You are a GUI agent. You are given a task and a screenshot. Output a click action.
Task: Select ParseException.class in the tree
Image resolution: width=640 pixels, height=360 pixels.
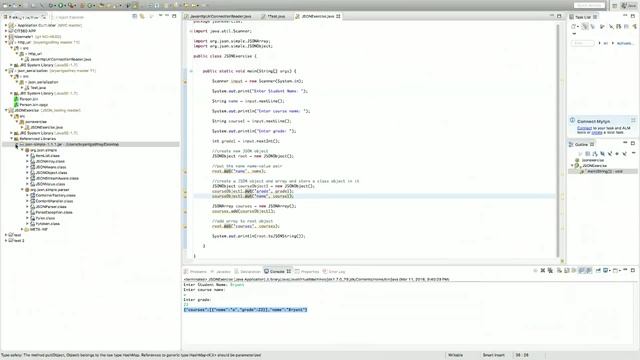pos(53,212)
